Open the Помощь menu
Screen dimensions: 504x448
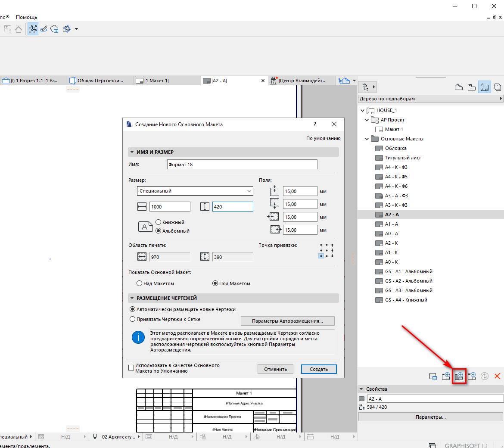click(26, 17)
